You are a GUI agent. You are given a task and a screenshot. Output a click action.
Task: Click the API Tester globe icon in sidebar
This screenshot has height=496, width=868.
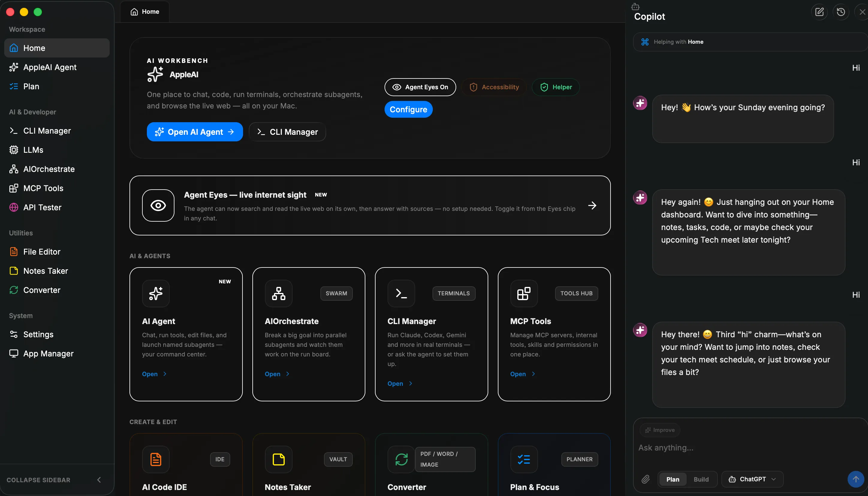(13, 208)
